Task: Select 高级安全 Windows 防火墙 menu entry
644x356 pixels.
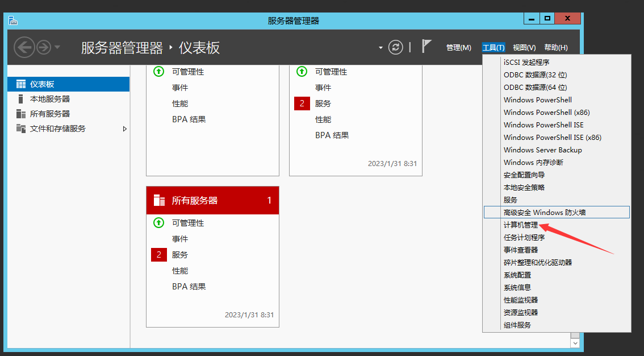Action: pos(544,212)
